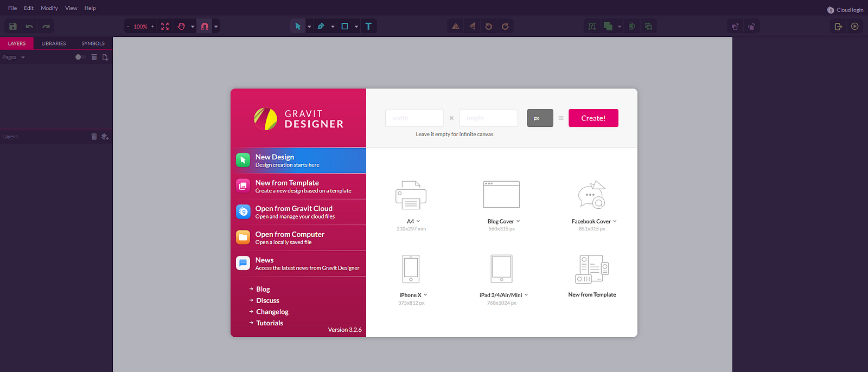Click the Export icon at top right
Screen dimensions: 868x372
(838, 26)
